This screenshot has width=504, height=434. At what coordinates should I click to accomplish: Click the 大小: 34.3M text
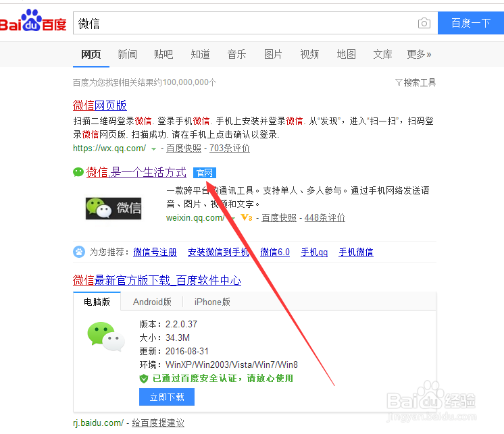point(165,337)
